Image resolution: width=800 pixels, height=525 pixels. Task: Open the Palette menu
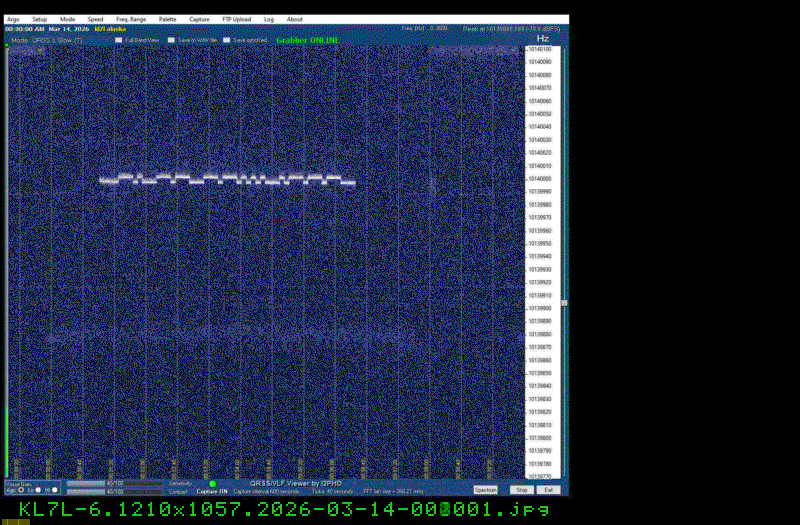tap(167, 19)
